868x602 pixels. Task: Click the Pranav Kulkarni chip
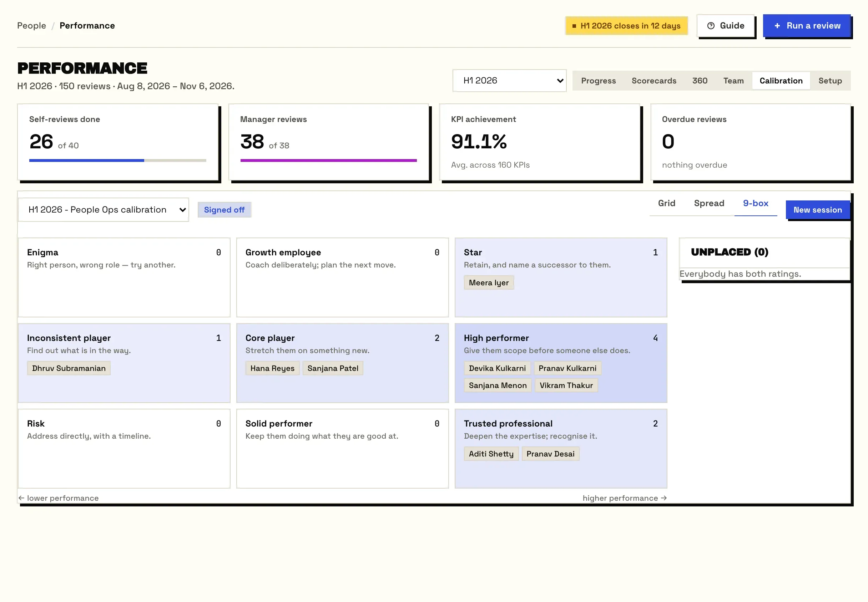567,368
